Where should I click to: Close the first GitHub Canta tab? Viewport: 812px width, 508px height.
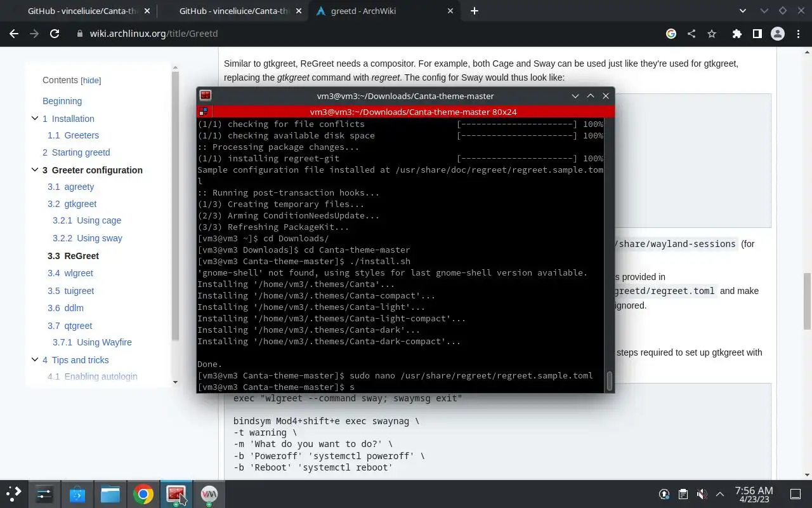[x=147, y=11]
